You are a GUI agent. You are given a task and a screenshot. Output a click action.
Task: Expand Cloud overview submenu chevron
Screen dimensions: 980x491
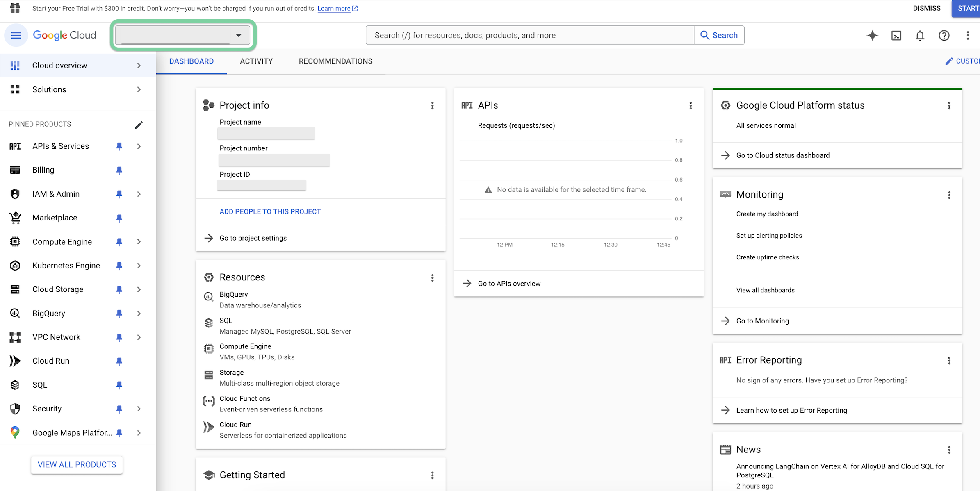(139, 66)
